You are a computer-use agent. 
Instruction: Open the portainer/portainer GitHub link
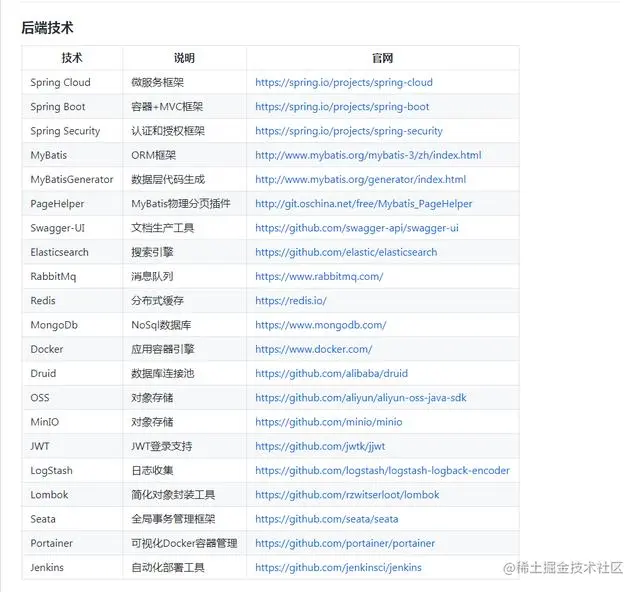(345, 543)
